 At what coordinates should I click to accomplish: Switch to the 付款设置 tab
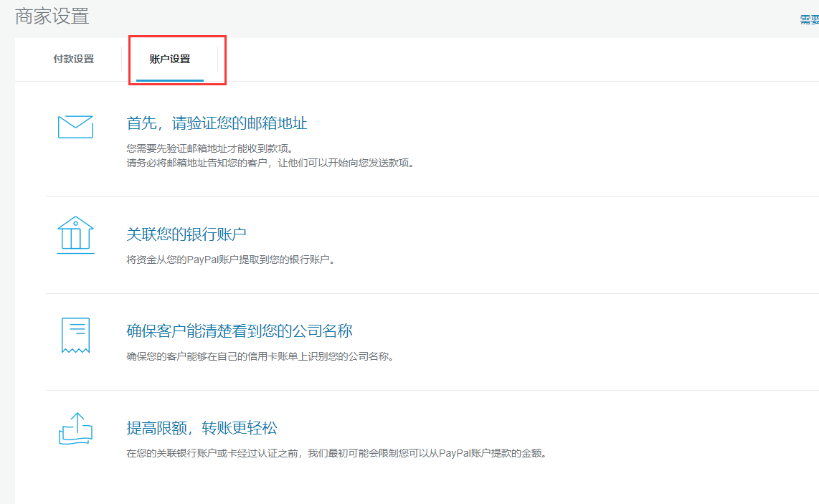click(x=73, y=60)
